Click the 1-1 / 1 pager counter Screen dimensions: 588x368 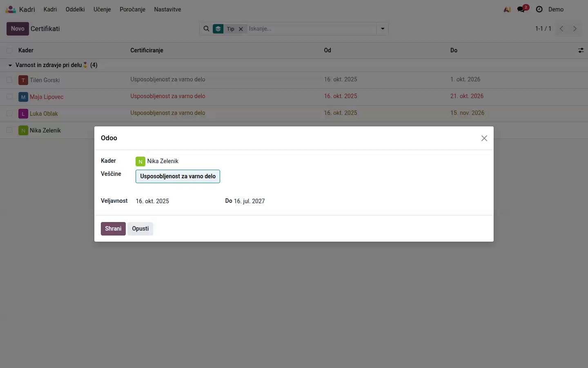543,29
